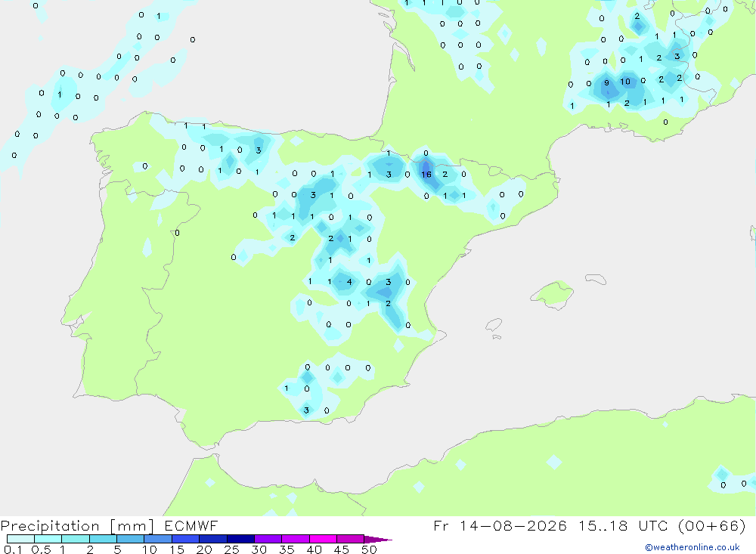Click the lightest cyan 0.1–0.5 legend swatch

click(x=20, y=539)
